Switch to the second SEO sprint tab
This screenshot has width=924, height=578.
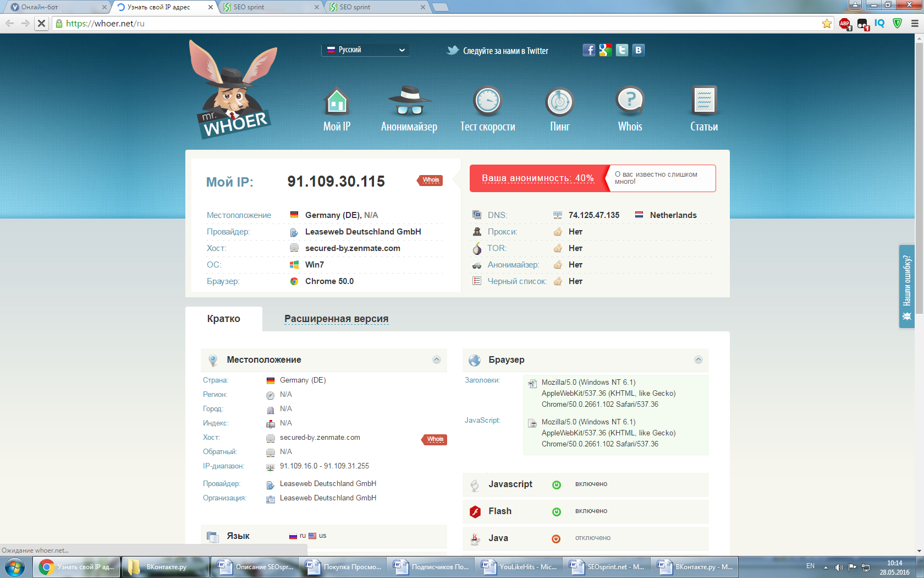tap(376, 7)
